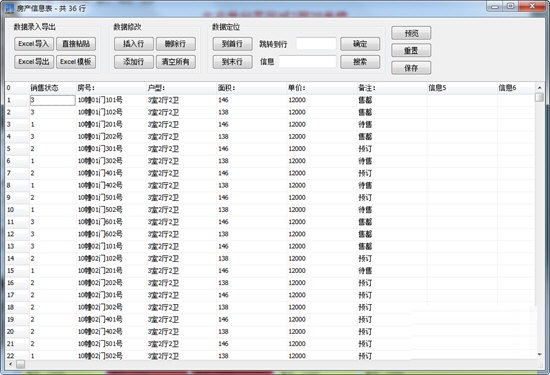Clear all data with the 清空所有 button
This screenshot has height=375, width=550.
tap(175, 62)
